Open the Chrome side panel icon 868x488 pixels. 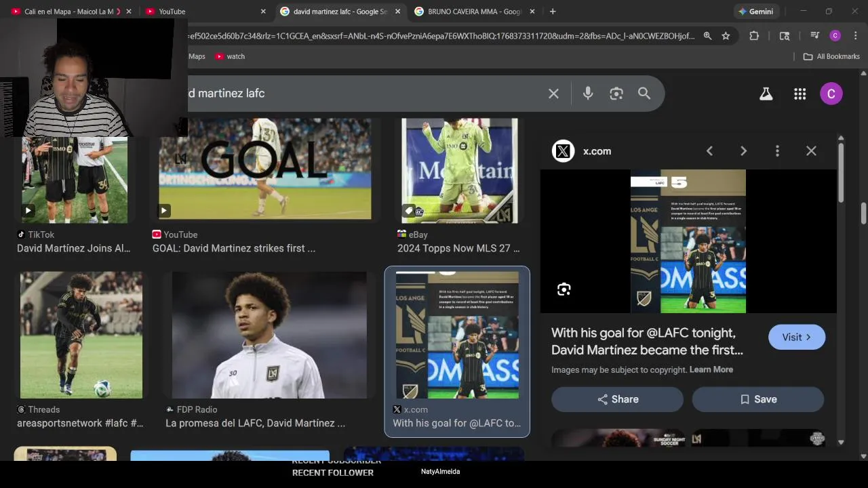(x=785, y=36)
